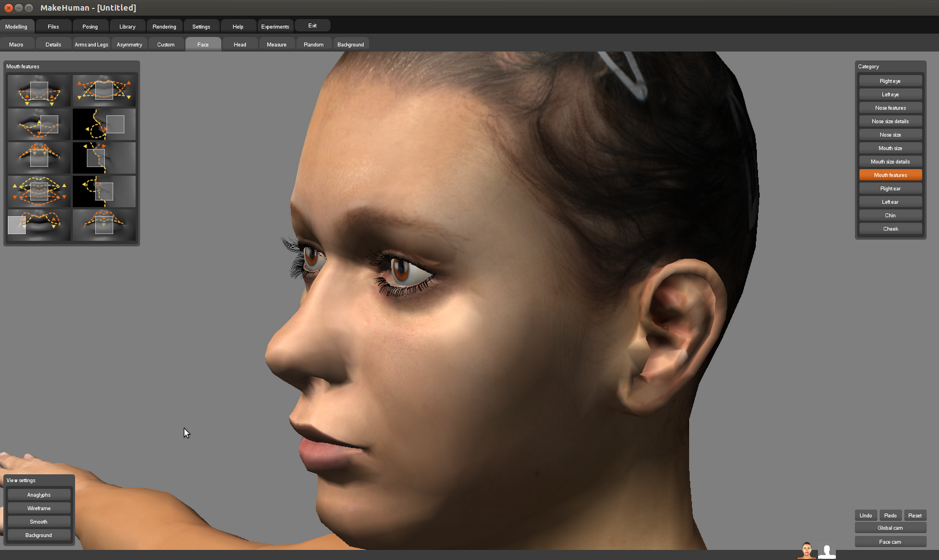Choose the Mouth size details category
Image resolution: width=939 pixels, height=560 pixels.
[x=890, y=162]
